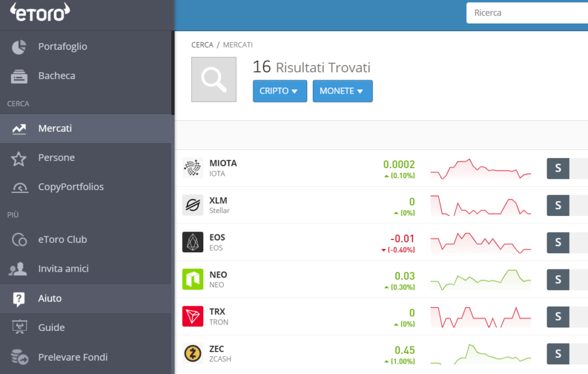Click the red TRX TRON logo
Screen dimensions: 588x374
pyautogui.click(x=193, y=316)
